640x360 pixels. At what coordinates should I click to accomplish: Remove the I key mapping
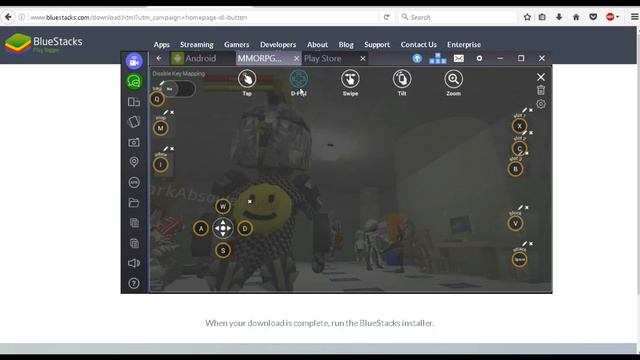click(x=172, y=149)
